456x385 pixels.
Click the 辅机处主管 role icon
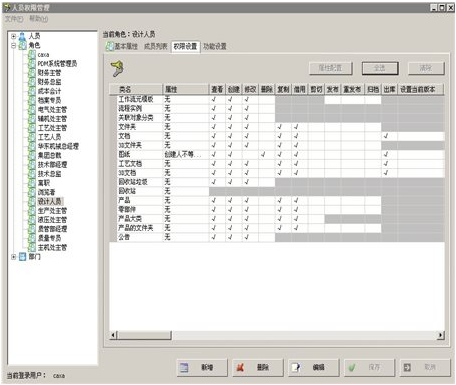32,119
